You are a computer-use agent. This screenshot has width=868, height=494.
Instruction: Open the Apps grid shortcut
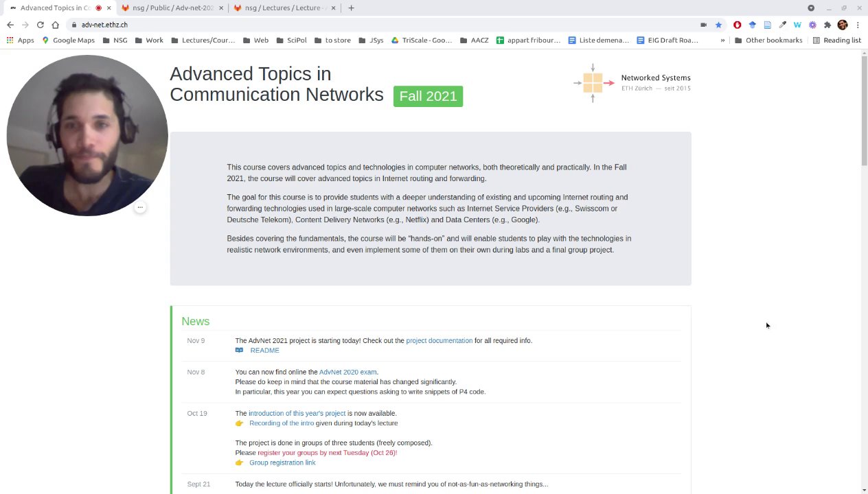[20, 40]
